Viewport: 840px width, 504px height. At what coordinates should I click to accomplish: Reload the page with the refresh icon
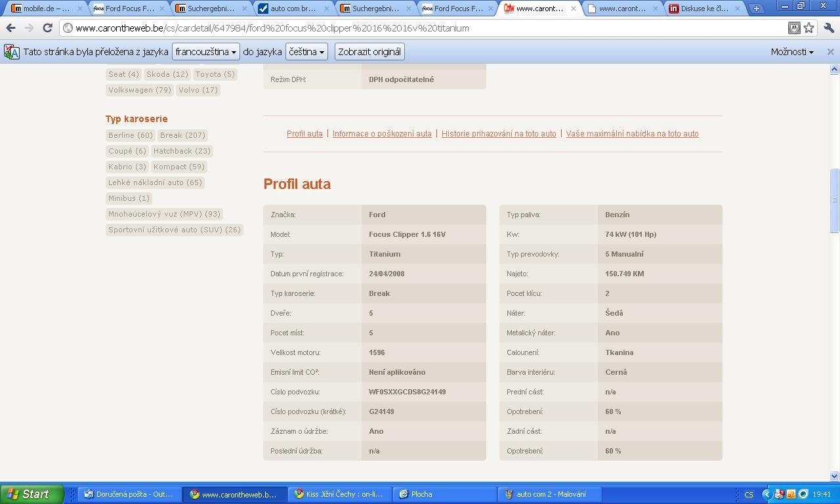coord(47,28)
